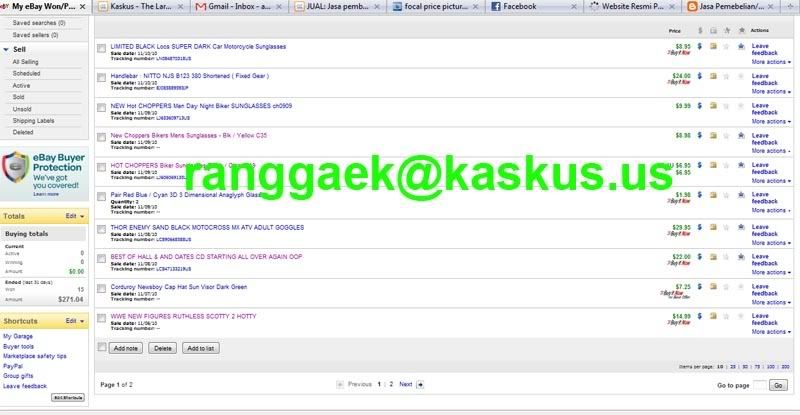Click the Go button next to Go to page
The height and width of the screenshot is (415, 800).
[778, 385]
